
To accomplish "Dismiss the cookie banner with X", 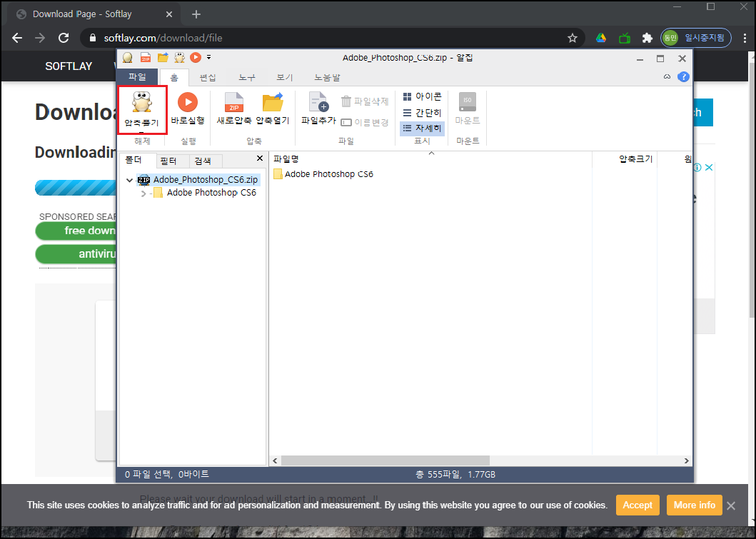I will pos(731,505).
